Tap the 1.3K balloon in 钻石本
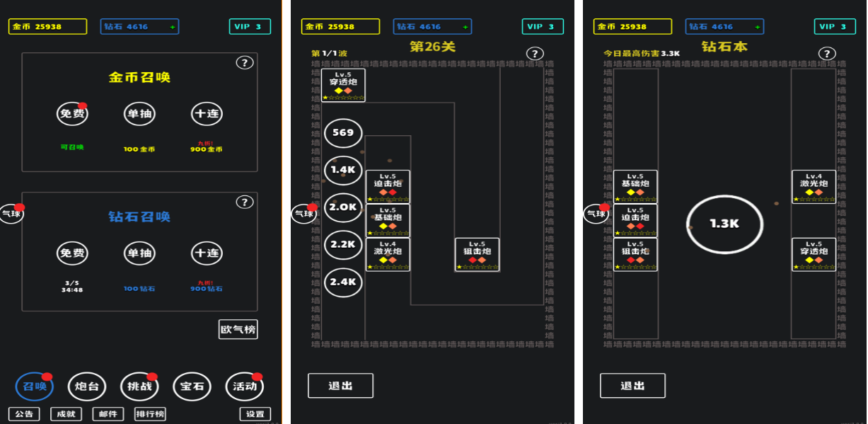Viewport: 868px width, 424px height. tap(724, 224)
